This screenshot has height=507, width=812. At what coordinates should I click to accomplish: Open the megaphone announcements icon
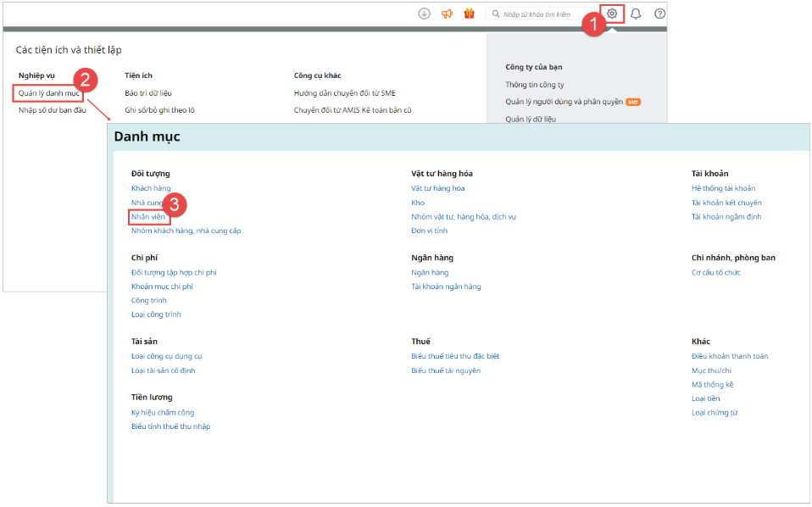[x=447, y=14]
